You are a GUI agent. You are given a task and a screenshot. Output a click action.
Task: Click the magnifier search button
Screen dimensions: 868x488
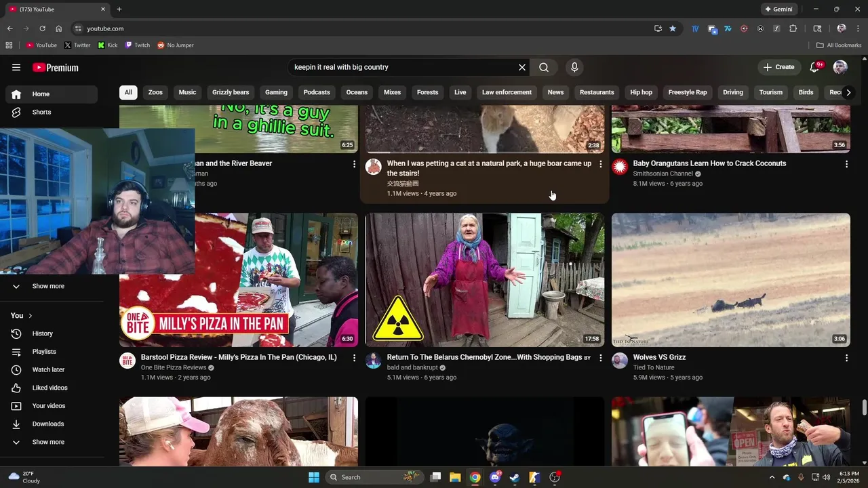click(x=544, y=67)
